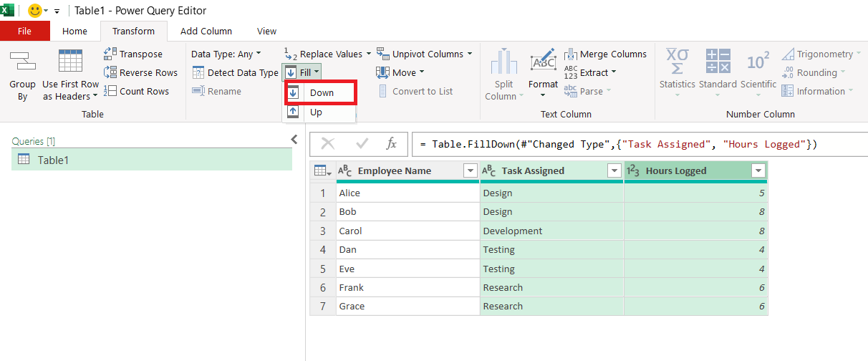The image size is (868, 361).
Task: Click the cell containing Bob
Action: coord(408,212)
